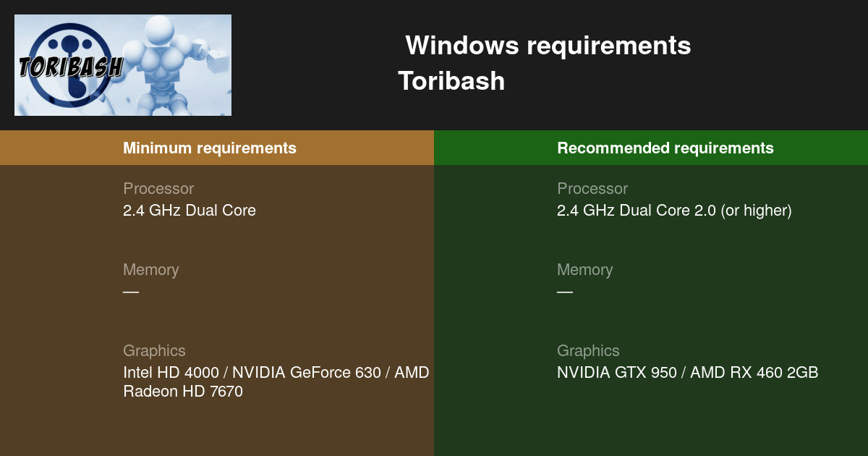Click the Windows requirements heading

(548, 46)
